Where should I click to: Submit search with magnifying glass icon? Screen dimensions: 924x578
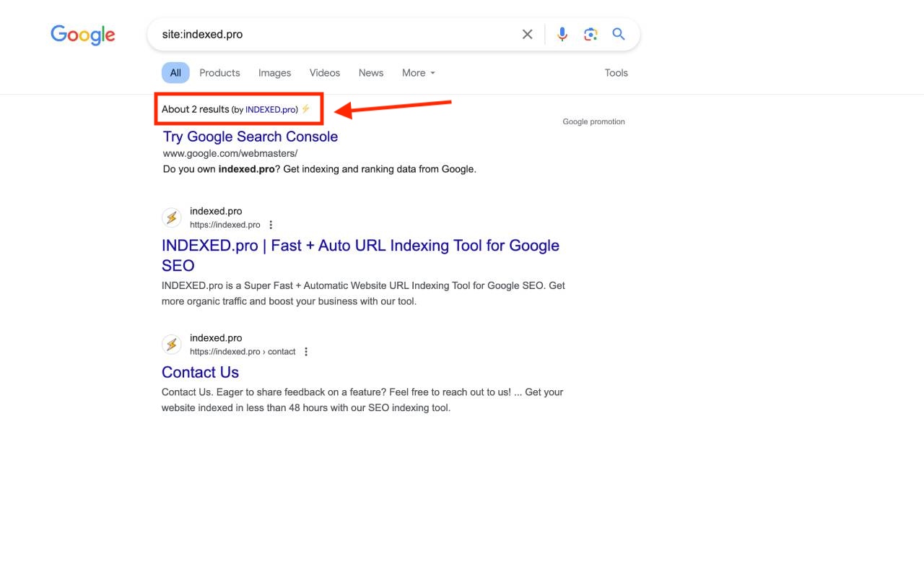[619, 34]
